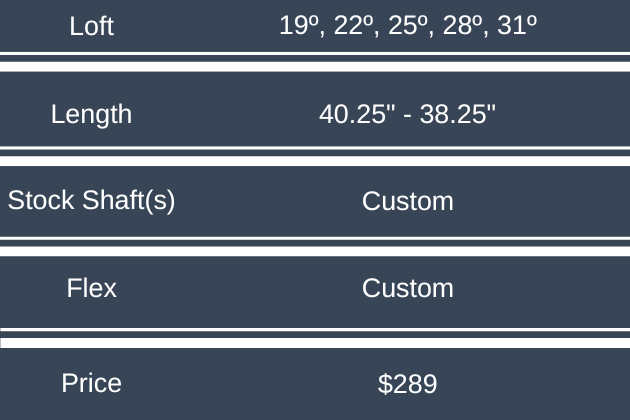Select Custom in the Flex row
This screenshot has height=420, width=630.
(408, 288)
